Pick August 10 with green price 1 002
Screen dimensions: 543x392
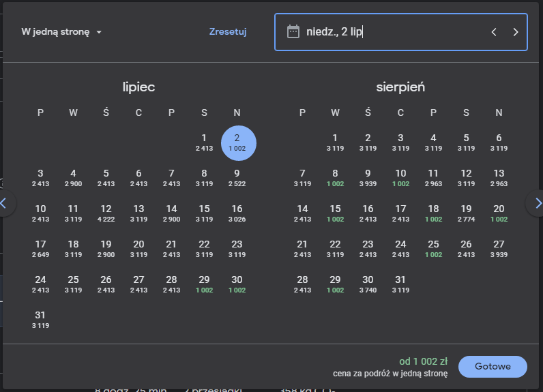click(400, 178)
